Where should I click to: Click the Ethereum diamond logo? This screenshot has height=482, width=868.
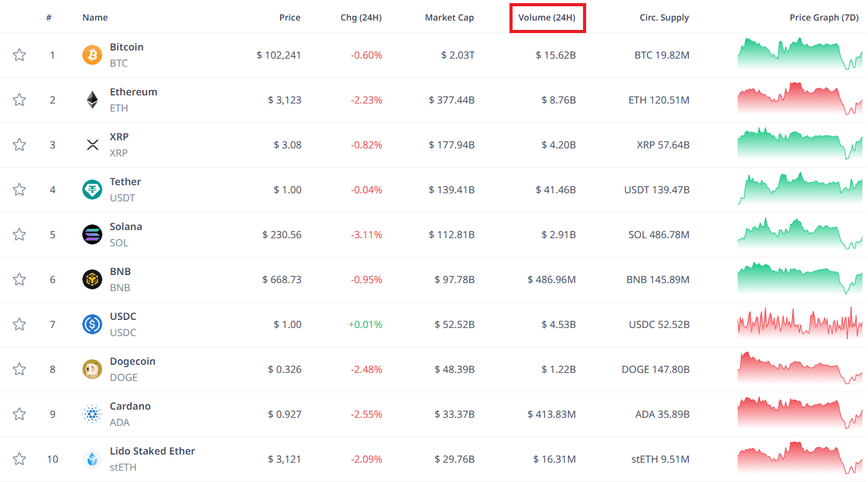click(x=92, y=100)
